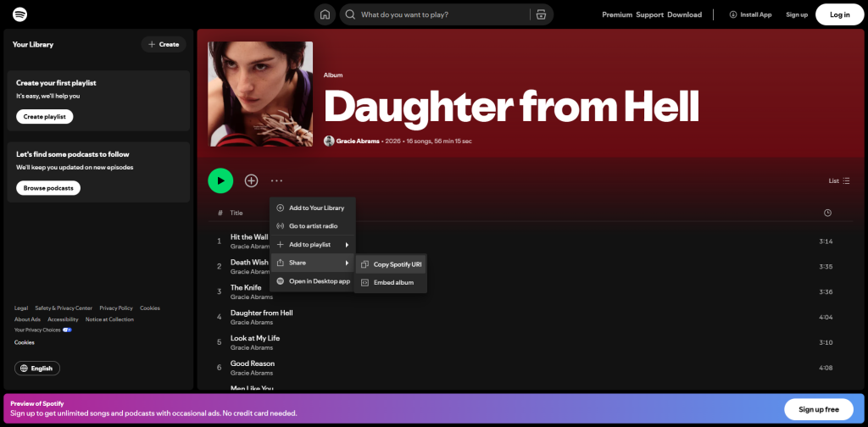Screen dimensions: 868x427
Task: Select Go to artist radio
Action: click(312, 226)
